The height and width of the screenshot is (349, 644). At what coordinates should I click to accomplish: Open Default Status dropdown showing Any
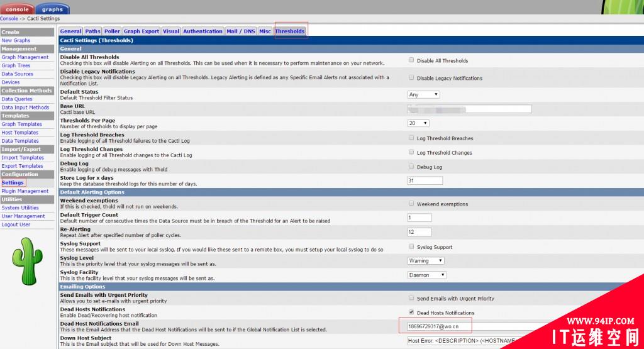click(423, 94)
